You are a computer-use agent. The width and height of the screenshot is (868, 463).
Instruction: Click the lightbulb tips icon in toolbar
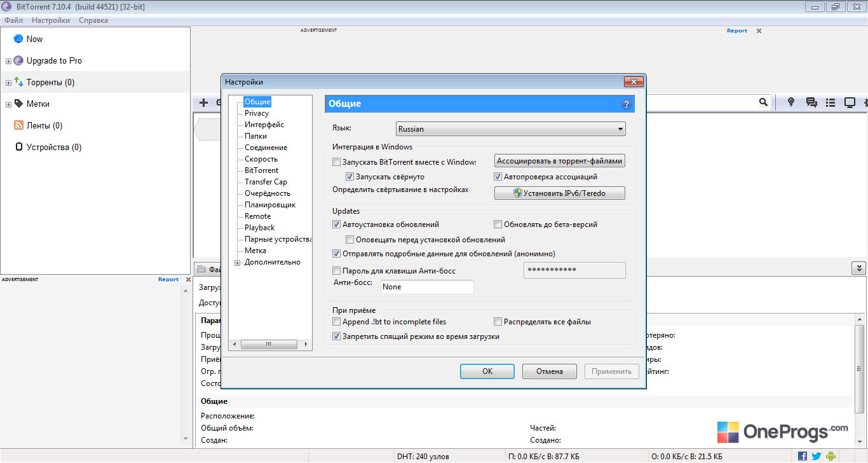tap(791, 102)
